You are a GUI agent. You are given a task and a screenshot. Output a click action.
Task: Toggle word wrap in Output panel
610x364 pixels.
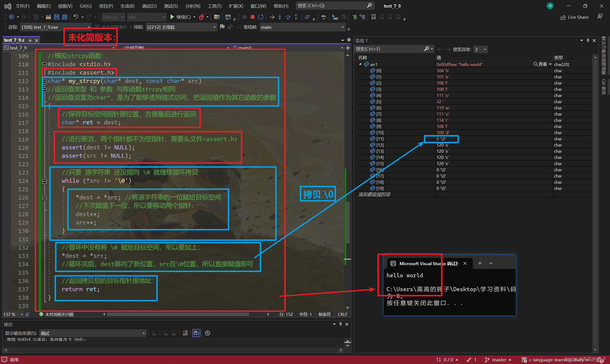coord(196,333)
